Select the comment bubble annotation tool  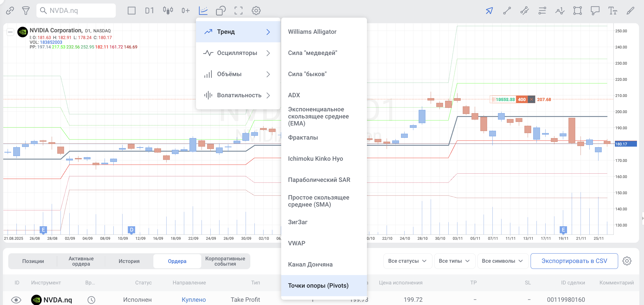[595, 11]
